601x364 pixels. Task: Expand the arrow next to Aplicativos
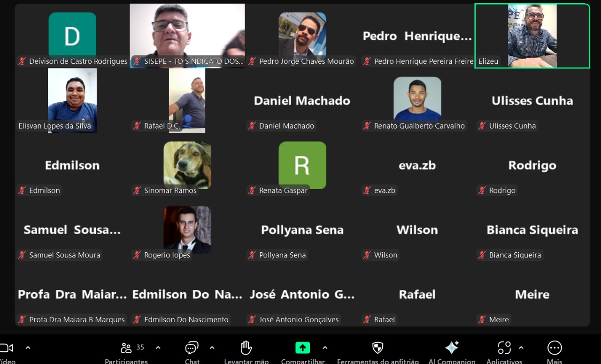click(521, 348)
